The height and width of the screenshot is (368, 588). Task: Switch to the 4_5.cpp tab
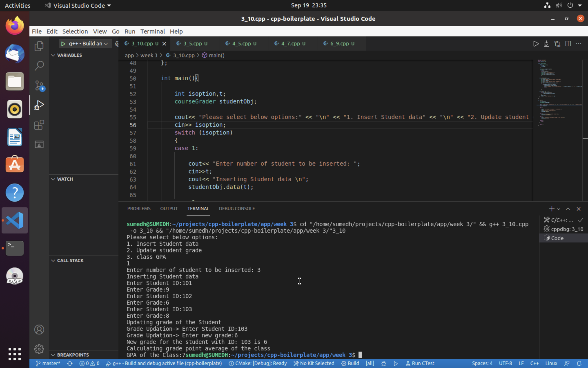[243, 44]
